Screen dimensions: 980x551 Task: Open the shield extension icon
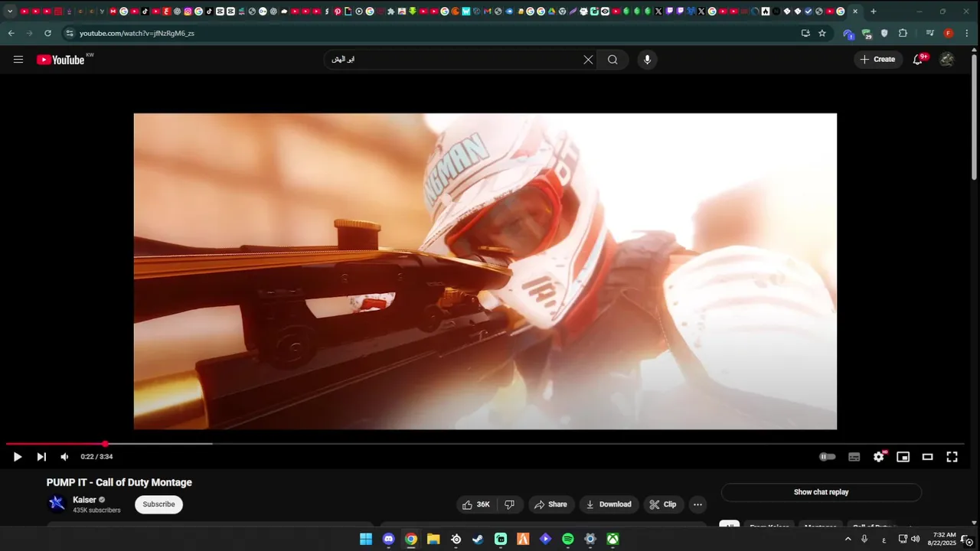pos(884,34)
